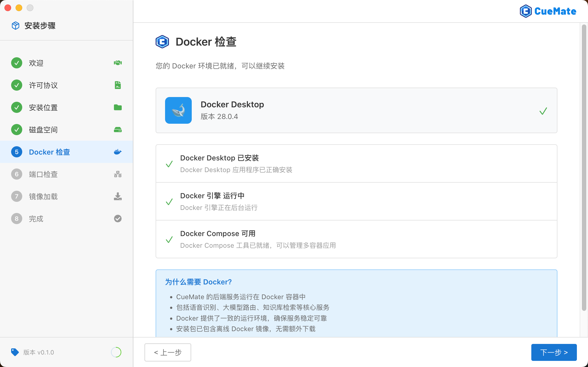Click the network icon next to 端口检查
588x367 pixels.
pos(118,174)
